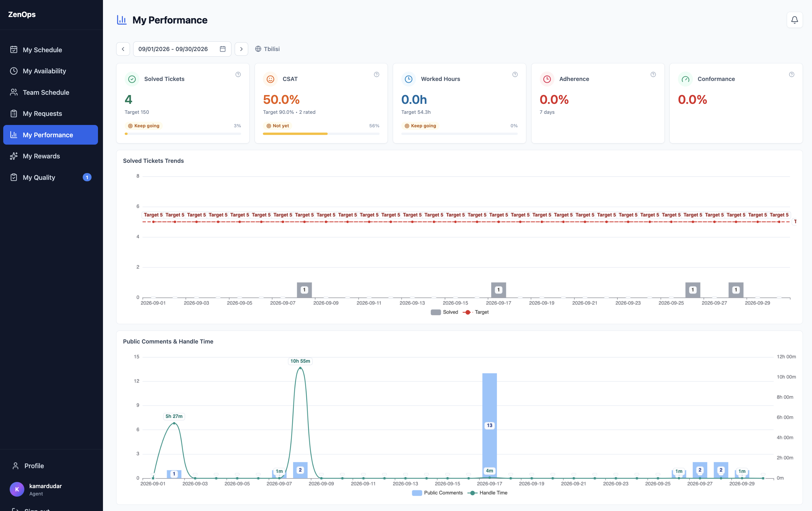Click the Conformance gauge icon

[x=685, y=79]
